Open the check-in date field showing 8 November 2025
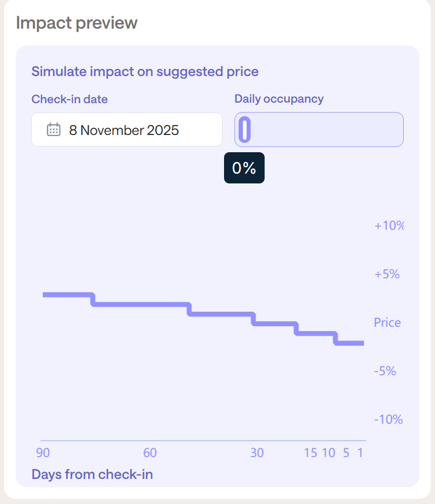Viewport: 435px width, 504px height. tap(127, 130)
